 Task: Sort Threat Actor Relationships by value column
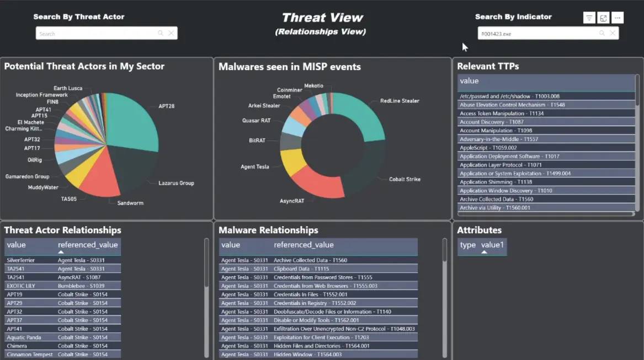coord(16,245)
